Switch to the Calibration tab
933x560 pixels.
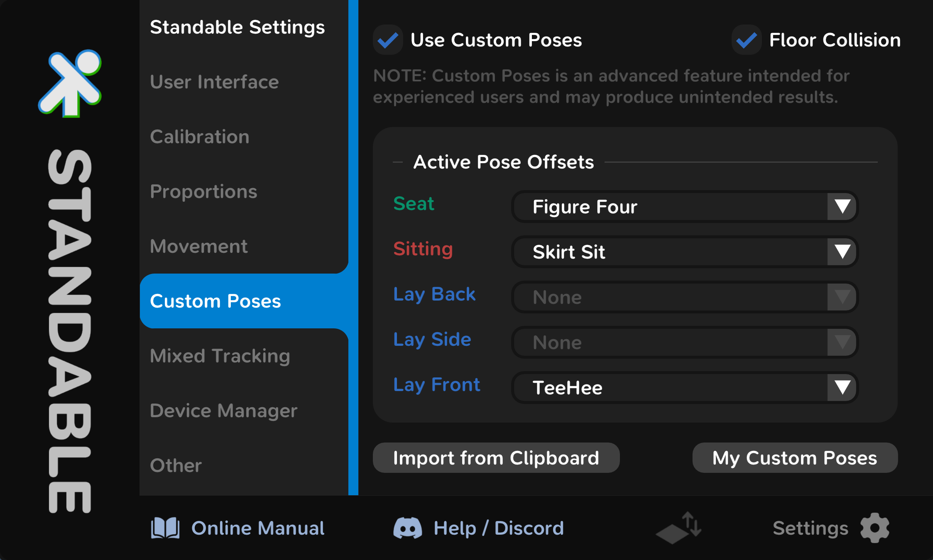[200, 137]
